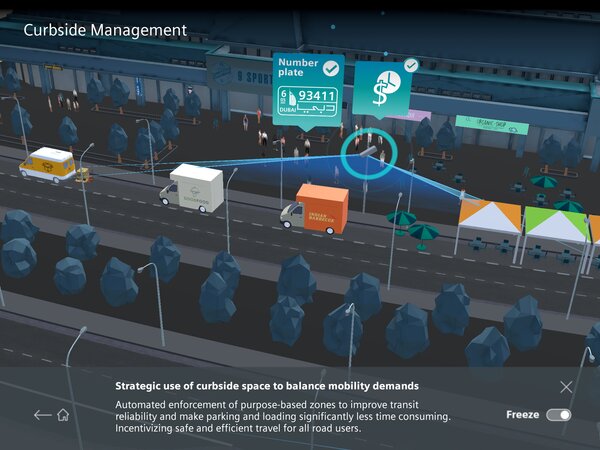600x450 pixels.
Task: Go to home via house icon
Action: point(63,414)
